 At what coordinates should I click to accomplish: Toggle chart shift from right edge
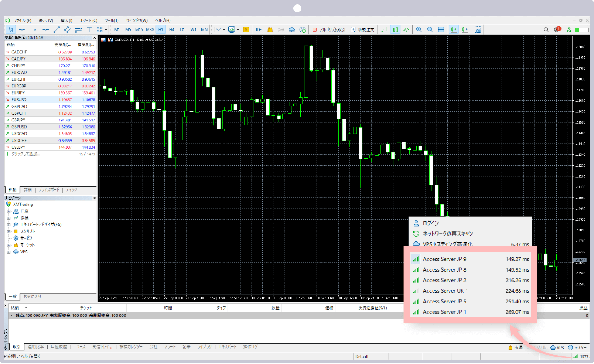point(465,30)
